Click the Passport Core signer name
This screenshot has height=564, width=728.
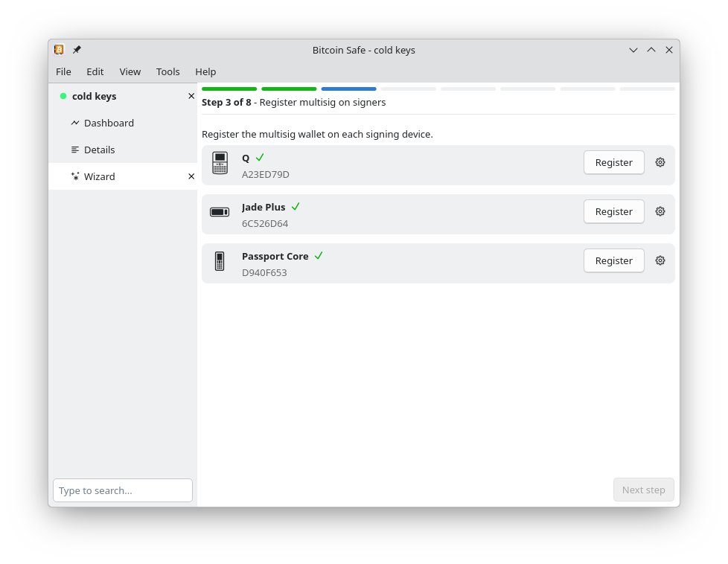275,256
